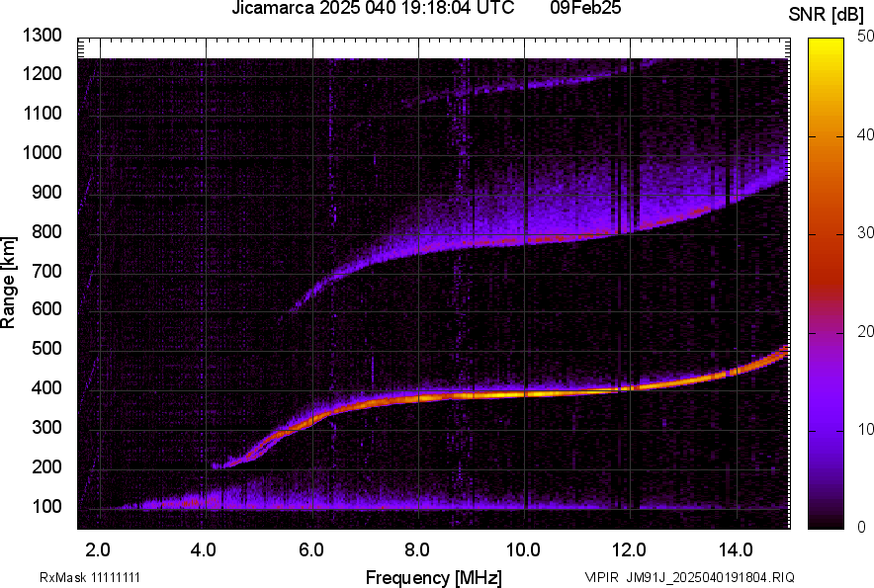This screenshot has width=874, height=588.
Task: Click the 100 range tick label
Action: pos(46,506)
